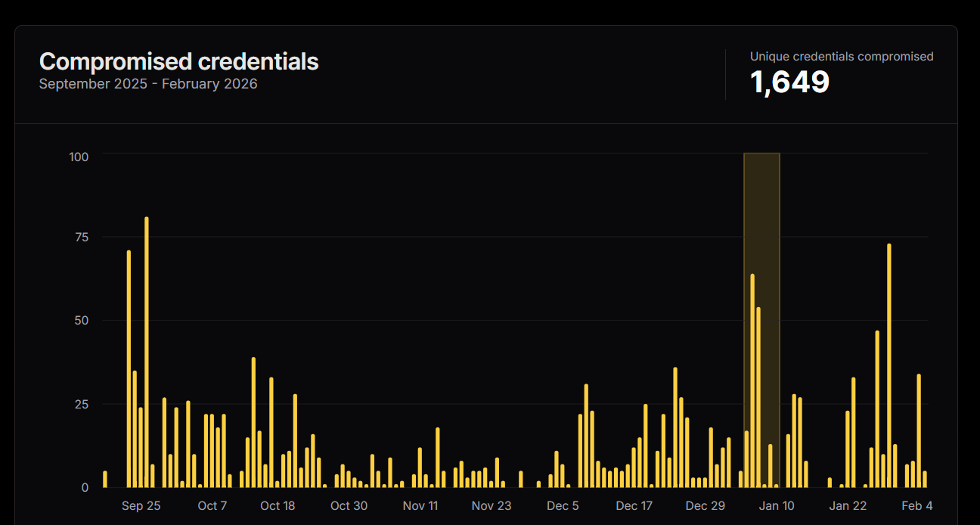The height and width of the screenshot is (525, 980).
Task: Click the tallest bar in the chart
Action: pyautogui.click(x=147, y=352)
